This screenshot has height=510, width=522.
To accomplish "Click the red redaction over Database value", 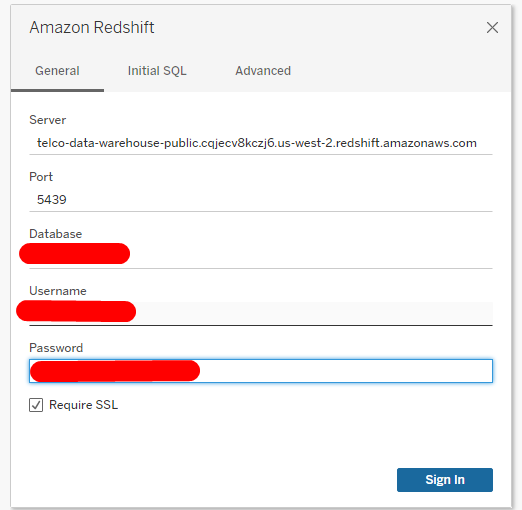I will click(x=74, y=254).
